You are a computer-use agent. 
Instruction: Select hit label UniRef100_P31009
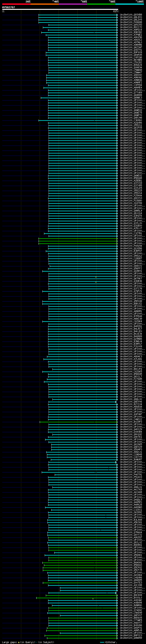pyautogui.click(x=131, y=346)
